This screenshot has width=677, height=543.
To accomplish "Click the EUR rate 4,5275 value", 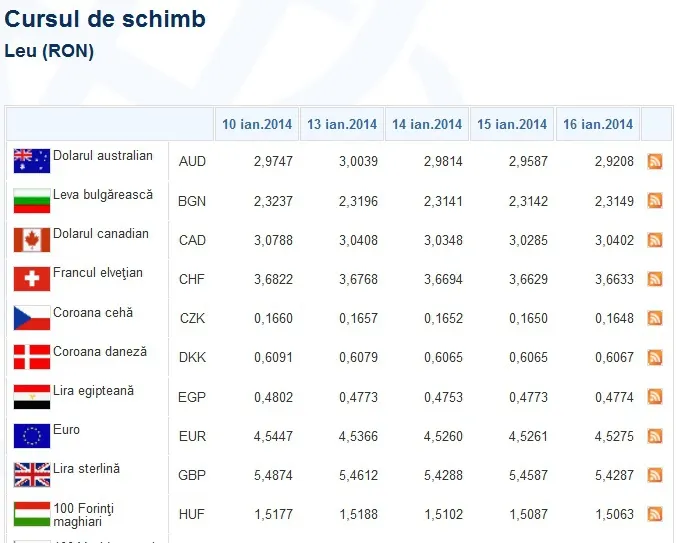I will [614, 436].
